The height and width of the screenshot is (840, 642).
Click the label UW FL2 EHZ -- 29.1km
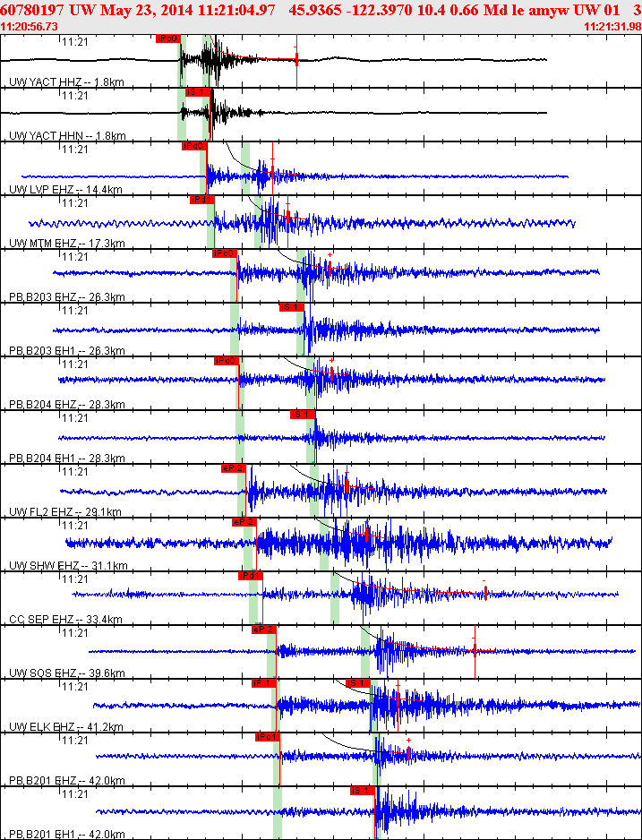click(65, 512)
